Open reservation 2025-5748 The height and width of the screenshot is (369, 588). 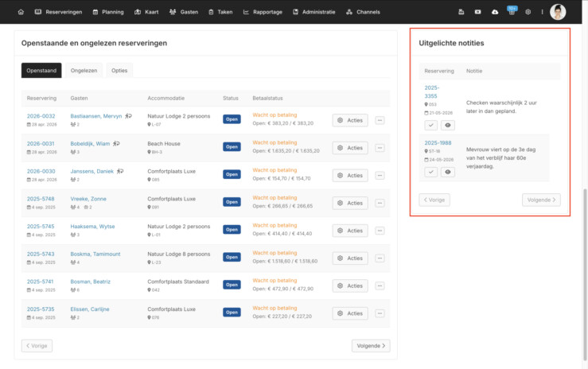point(41,199)
